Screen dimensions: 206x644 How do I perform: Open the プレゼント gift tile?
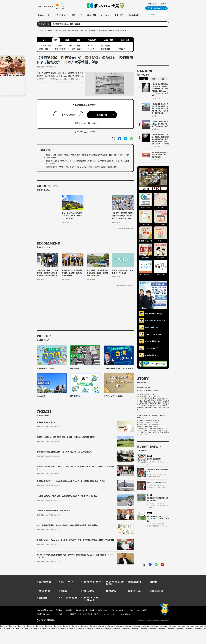tap(161, 233)
